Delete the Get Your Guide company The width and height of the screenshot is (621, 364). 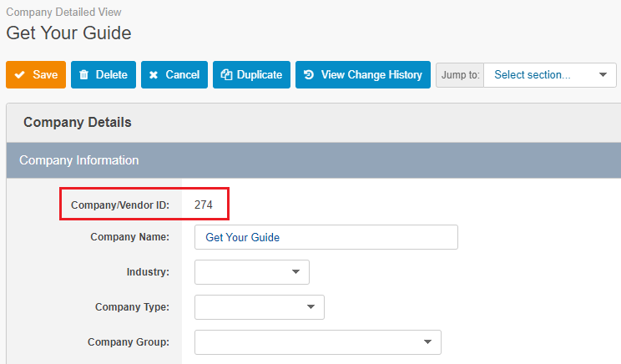coord(103,74)
